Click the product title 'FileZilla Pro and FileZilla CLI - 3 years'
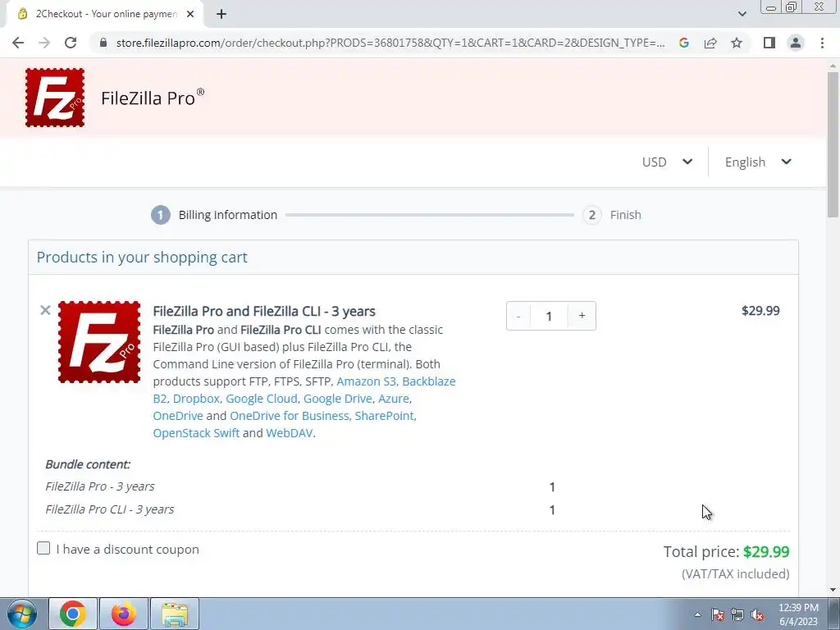Viewport: 840px width, 630px height. pos(264,311)
